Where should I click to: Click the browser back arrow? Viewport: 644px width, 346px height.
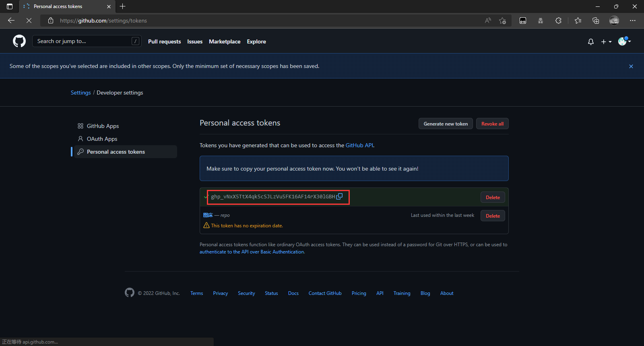point(11,21)
